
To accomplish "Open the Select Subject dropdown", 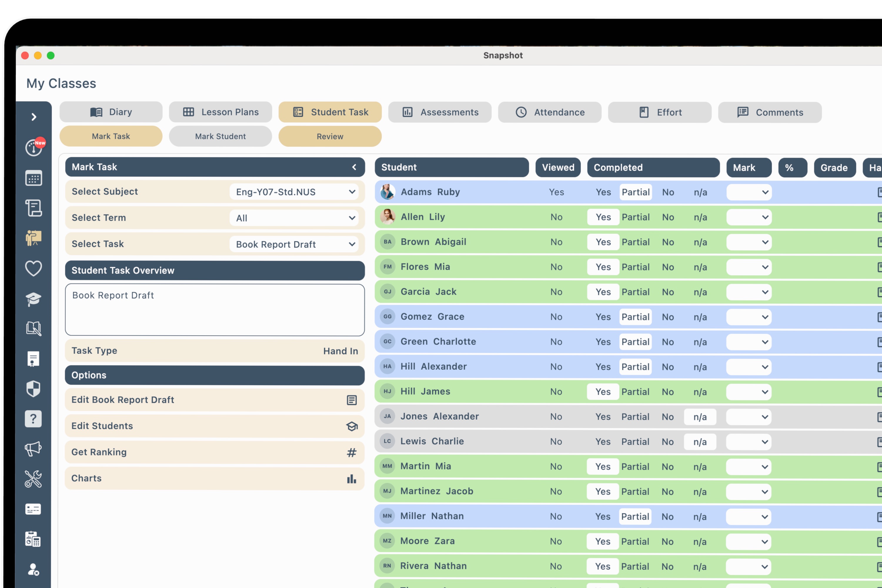I will [x=294, y=192].
